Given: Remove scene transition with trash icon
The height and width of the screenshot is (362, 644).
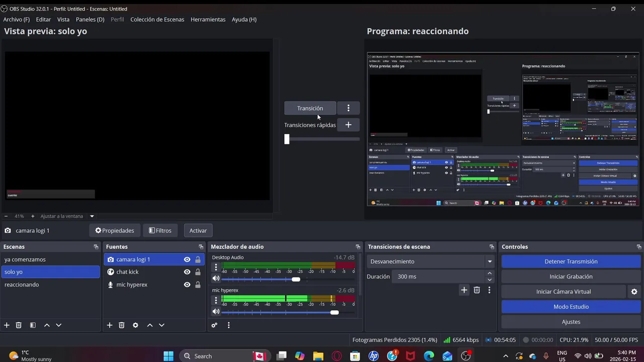Looking at the screenshot, I should [477, 290].
